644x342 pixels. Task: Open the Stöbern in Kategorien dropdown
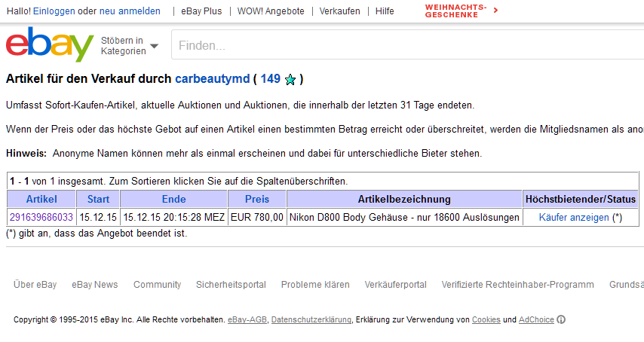(x=130, y=46)
